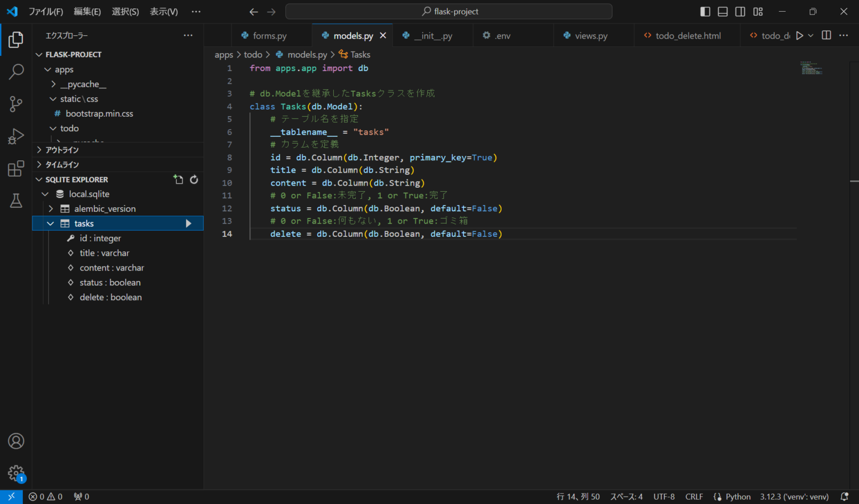Toggle the primary sidebar visibility
Screen dimensions: 859x504
tap(705, 11)
